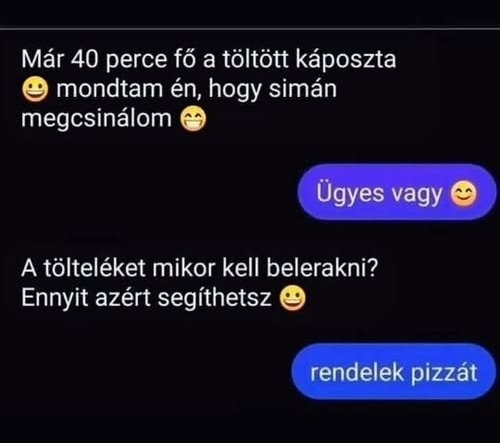The image size is (500, 443).
Task: Click the grinning emoji before "mondtam én"
Action: (35, 89)
